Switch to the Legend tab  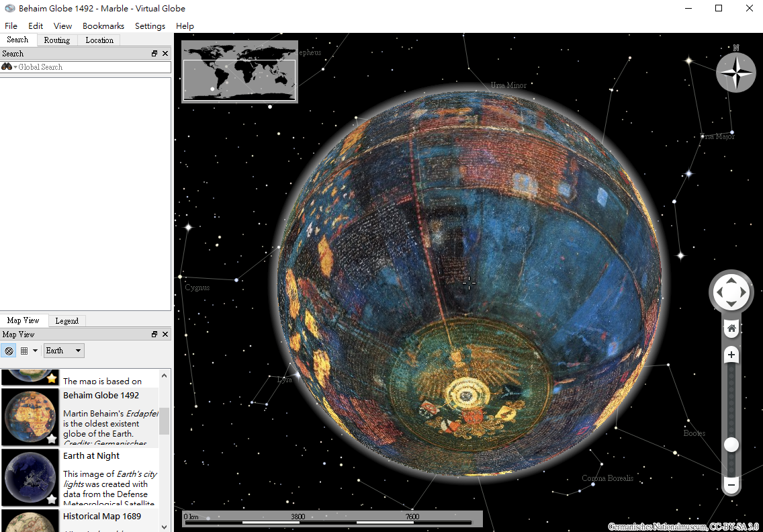pos(66,321)
